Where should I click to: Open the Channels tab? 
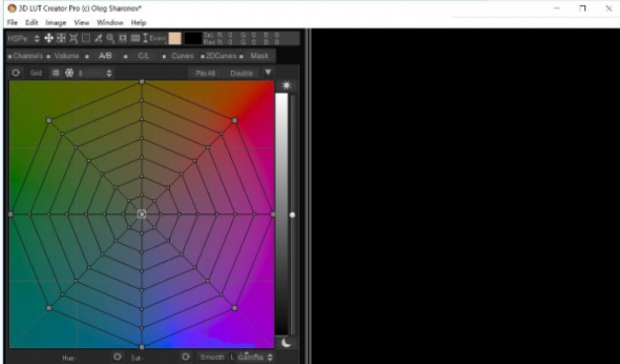[28, 56]
